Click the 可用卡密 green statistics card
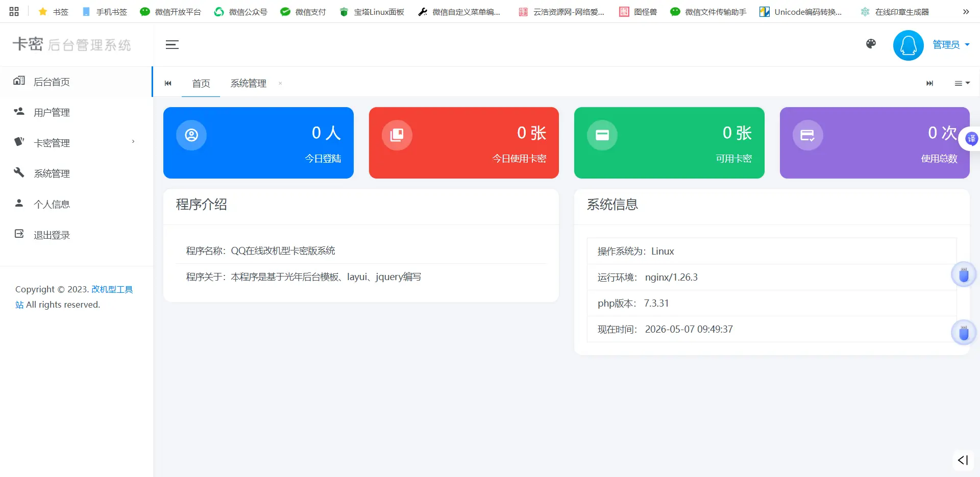The height and width of the screenshot is (477, 980). (x=669, y=143)
